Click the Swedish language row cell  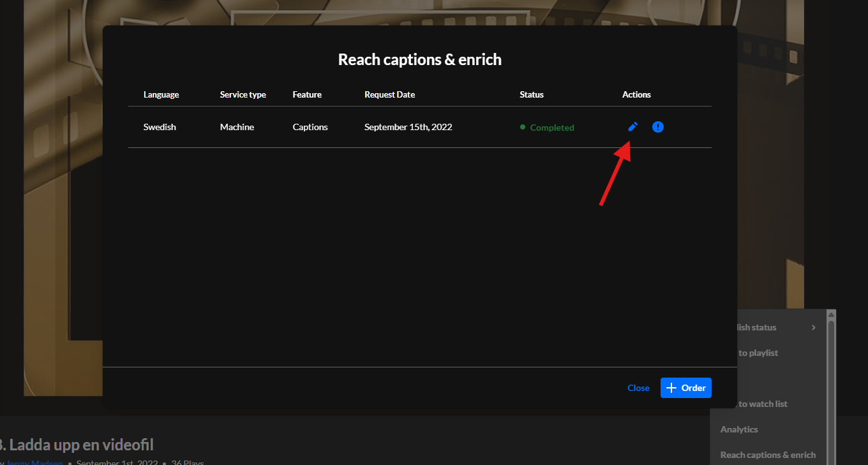pyautogui.click(x=160, y=127)
